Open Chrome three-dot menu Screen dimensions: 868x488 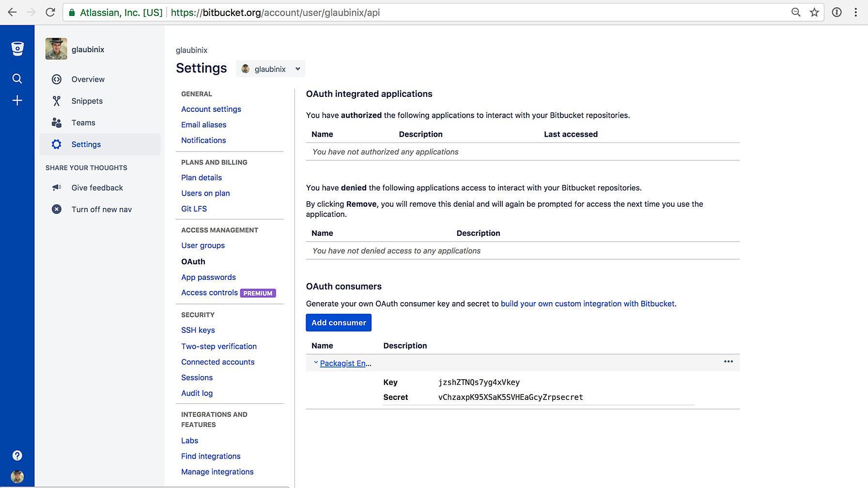click(x=856, y=12)
